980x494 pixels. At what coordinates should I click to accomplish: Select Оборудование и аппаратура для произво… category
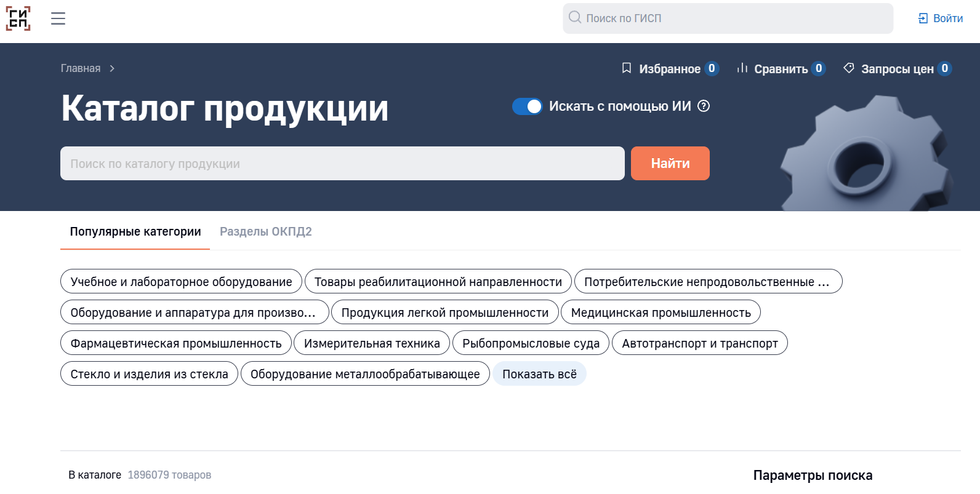pyautogui.click(x=195, y=312)
